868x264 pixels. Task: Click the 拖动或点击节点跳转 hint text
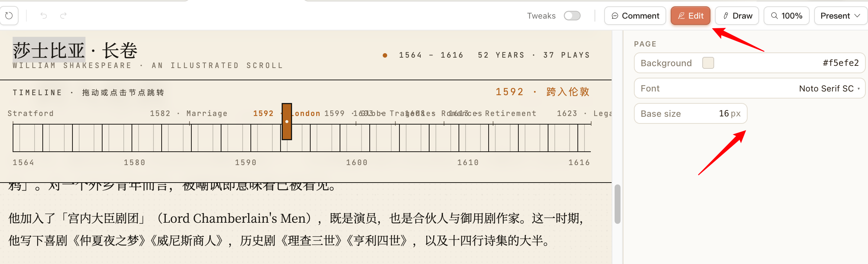(123, 93)
